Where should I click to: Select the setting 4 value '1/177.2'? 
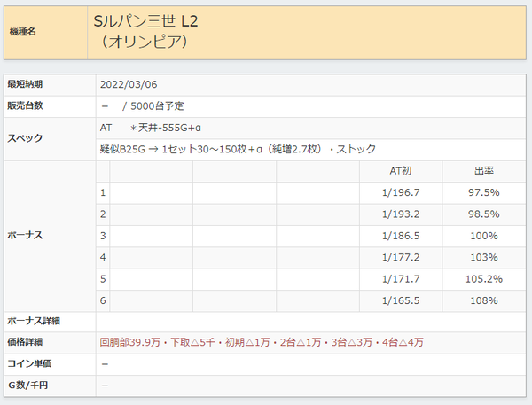(x=401, y=258)
